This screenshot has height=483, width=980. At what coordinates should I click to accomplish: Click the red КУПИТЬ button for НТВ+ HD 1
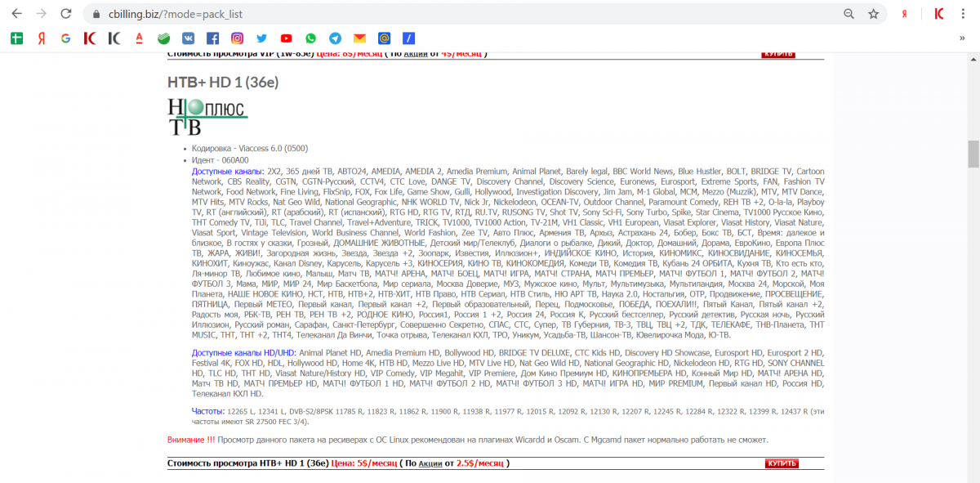point(782,463)
